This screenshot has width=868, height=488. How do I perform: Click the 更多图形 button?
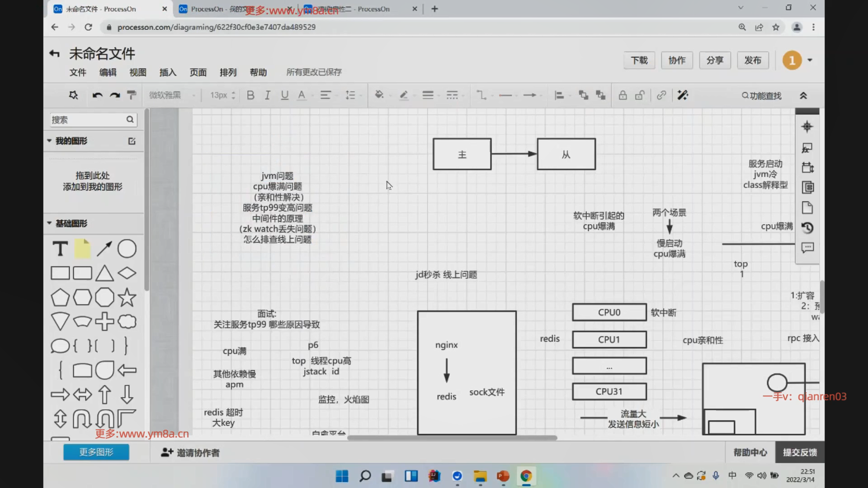[96, 452]
